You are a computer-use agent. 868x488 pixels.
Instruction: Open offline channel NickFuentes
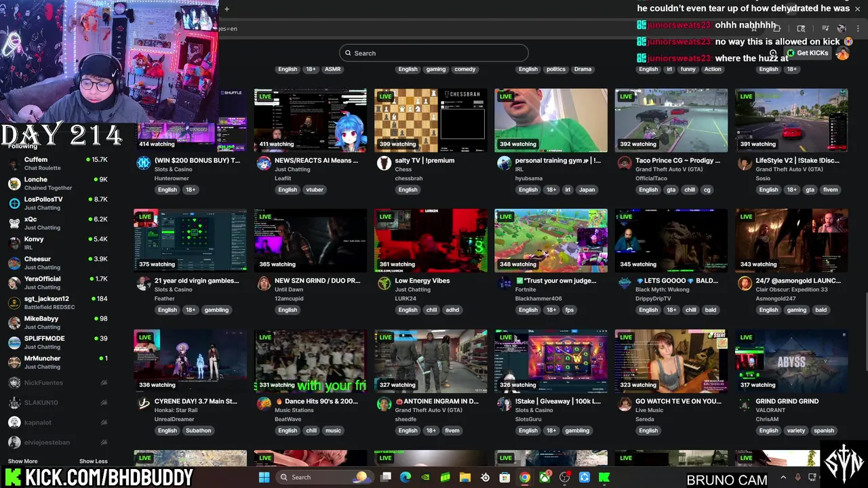(58, 382)
